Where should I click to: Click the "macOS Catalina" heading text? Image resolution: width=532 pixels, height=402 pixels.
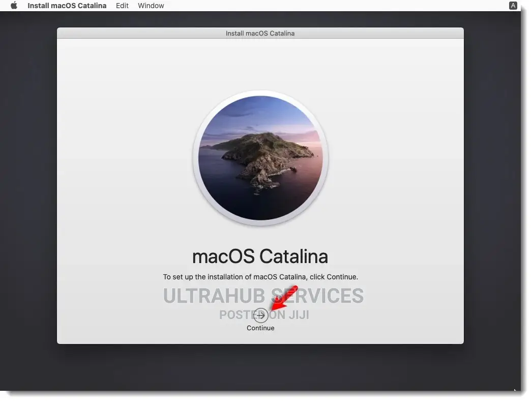[260, 256]
